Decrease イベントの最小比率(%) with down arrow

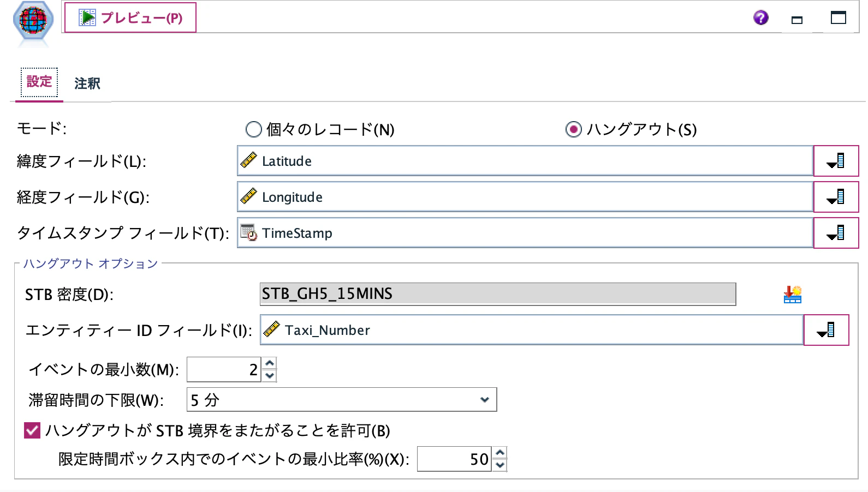(500, 465)
